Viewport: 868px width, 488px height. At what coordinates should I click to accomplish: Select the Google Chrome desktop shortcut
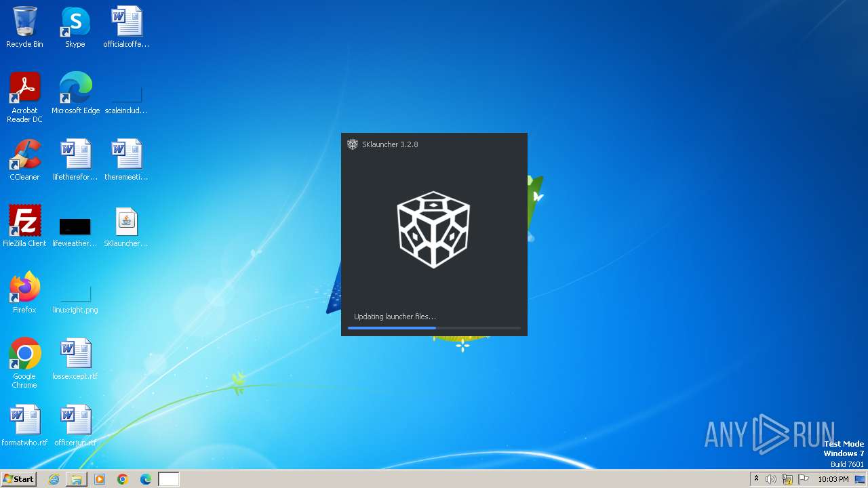24,363
